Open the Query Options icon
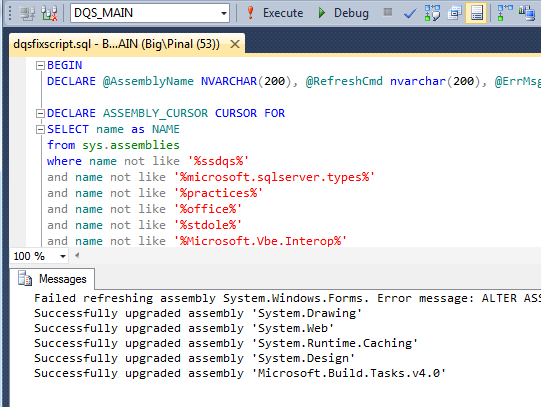Viewport: 541px width, 407px height. [x=454, y=13]
